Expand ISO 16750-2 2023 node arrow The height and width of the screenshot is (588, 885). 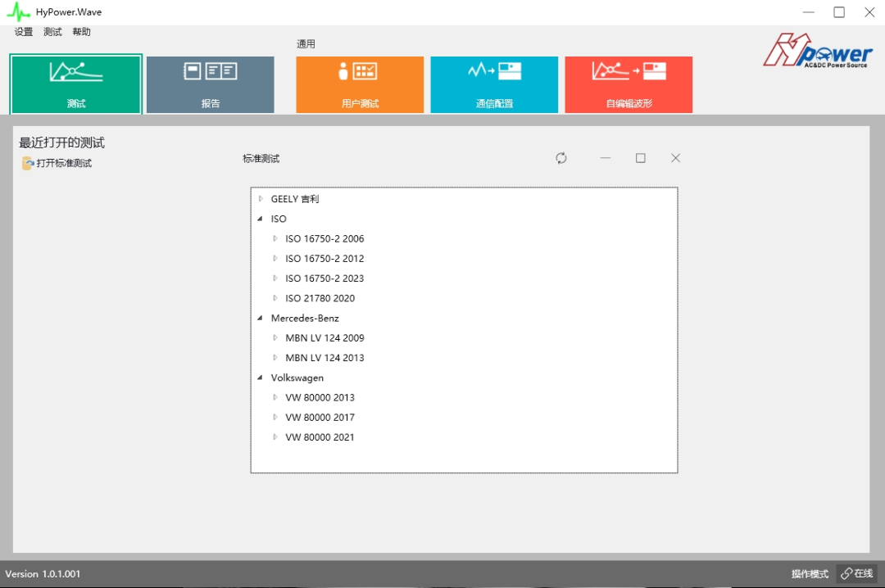coord(275,278)
